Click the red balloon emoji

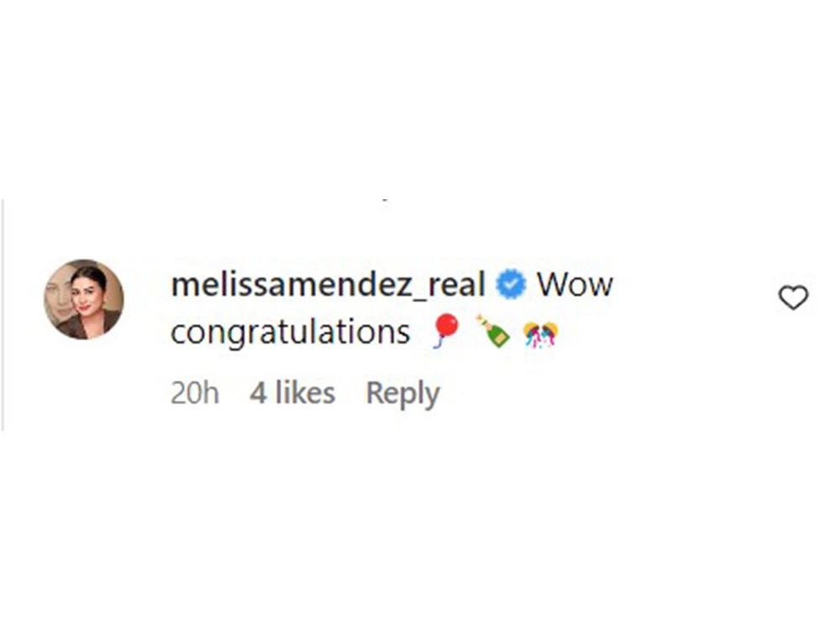tap(446, 331)
